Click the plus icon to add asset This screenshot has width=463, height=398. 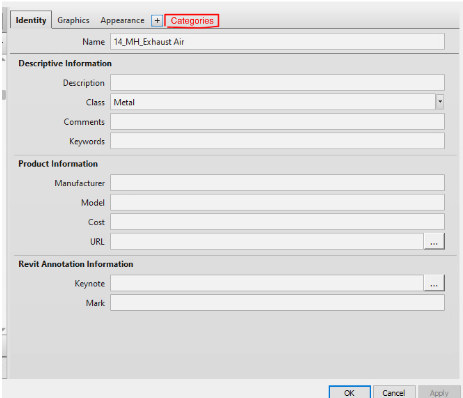click(157, 21)
